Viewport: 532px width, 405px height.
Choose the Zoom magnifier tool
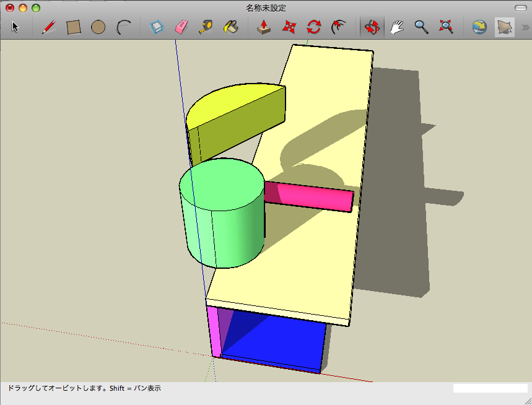click(421, 27)
